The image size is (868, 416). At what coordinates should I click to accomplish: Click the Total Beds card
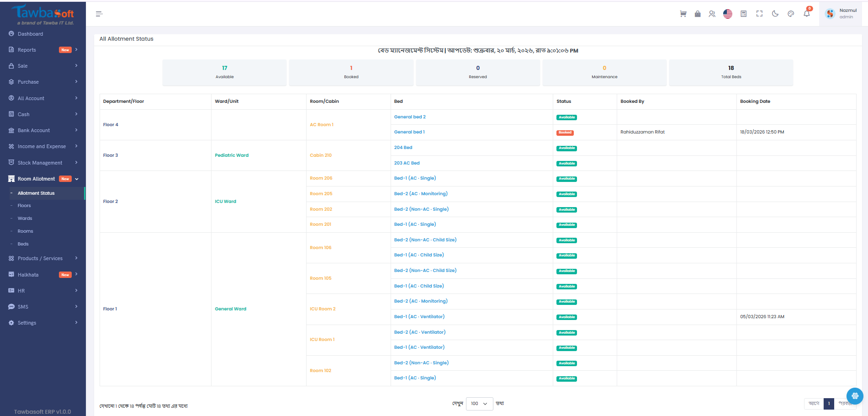(x=731, y=72)
